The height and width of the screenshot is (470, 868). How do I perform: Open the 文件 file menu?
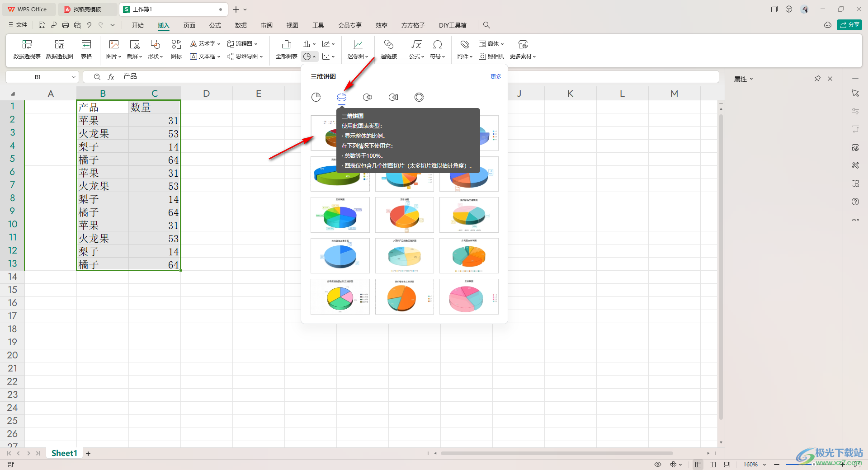pyautogui.click(x=18, y=25)
